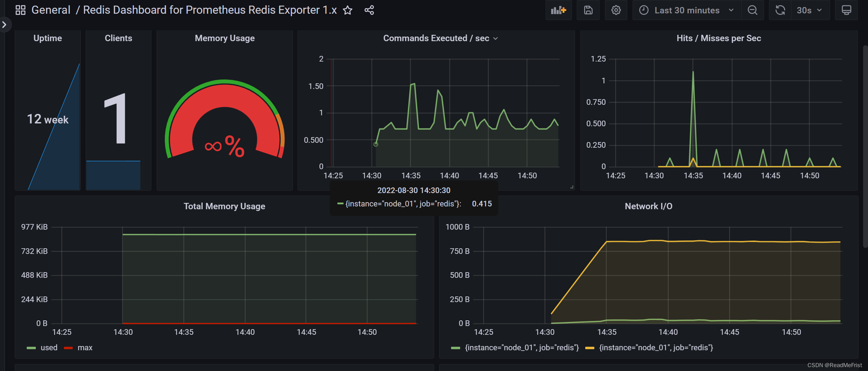Click red 'max' legend color swatch
868x371 pixels.
68,348
